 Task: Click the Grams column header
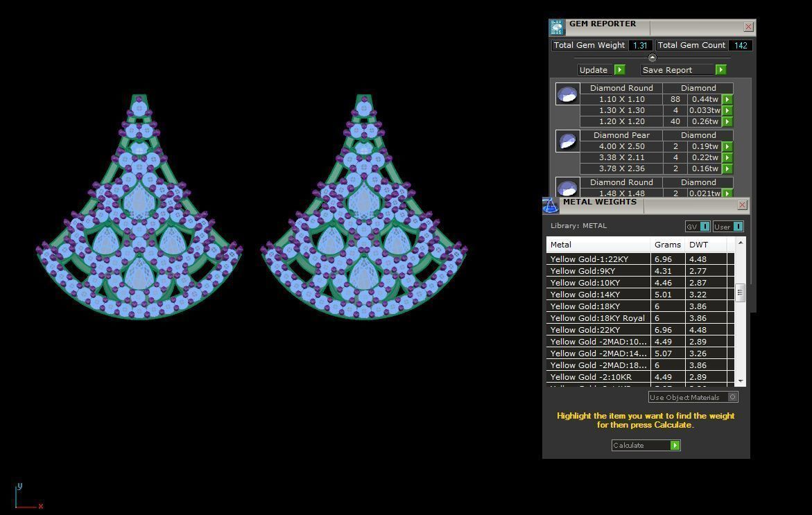point(668,244)
